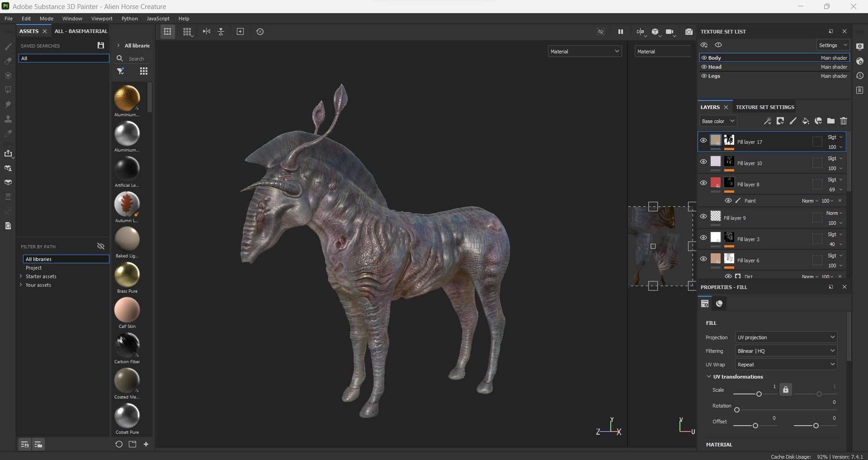Screen dimensions: 868x460
Task: Add a fill layer with bucket icon
Action: coord(805,121)
